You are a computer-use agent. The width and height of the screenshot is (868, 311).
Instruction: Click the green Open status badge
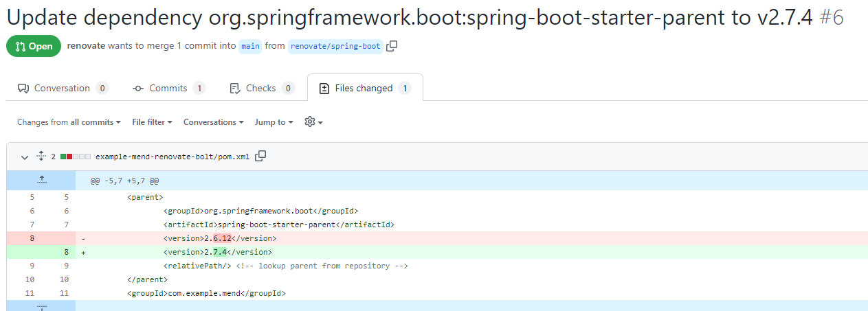(x=34, y=47)
